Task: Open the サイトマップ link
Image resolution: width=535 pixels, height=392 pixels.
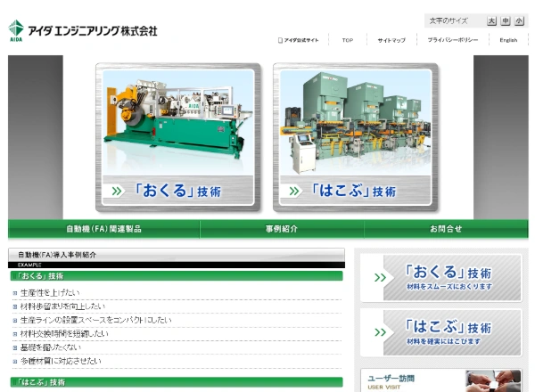Action: [391, 40]
